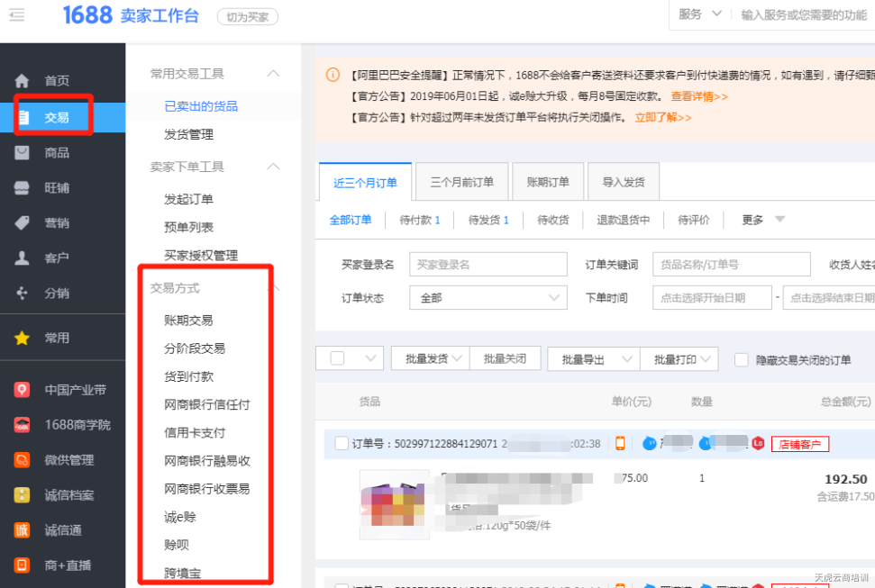The height and width of the screenshot is (588, 875).
Task: Open the dropdown arrow beside select-all checkbox
Action: [x=370, y=358]
